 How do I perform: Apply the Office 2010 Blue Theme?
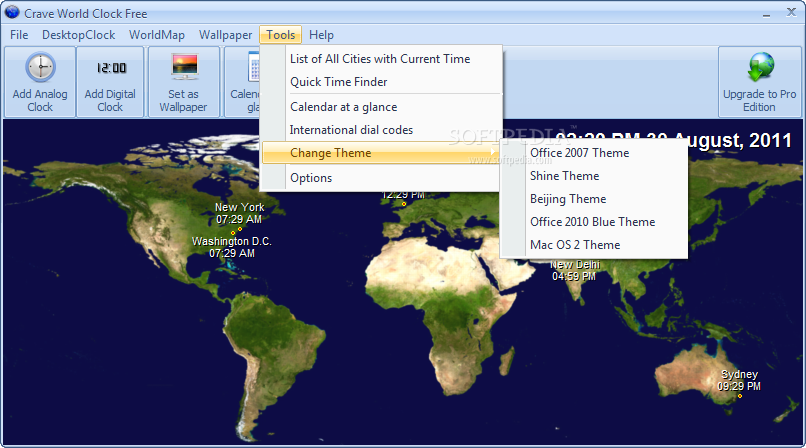tap(594, 222)
